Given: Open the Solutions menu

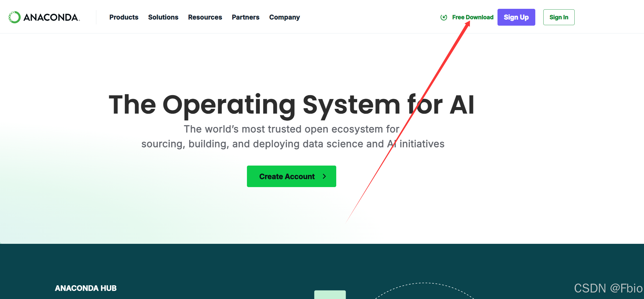Looking at the screenshot, I should point(163,17).
